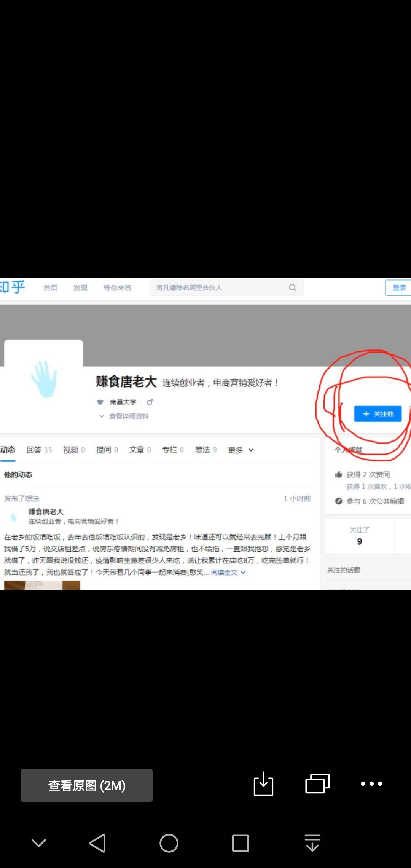Viewport: 411px width, 868px height.
Task: Click the thumbs-up icon beside 获得 2 次赞同
Action: click(338, 474)
